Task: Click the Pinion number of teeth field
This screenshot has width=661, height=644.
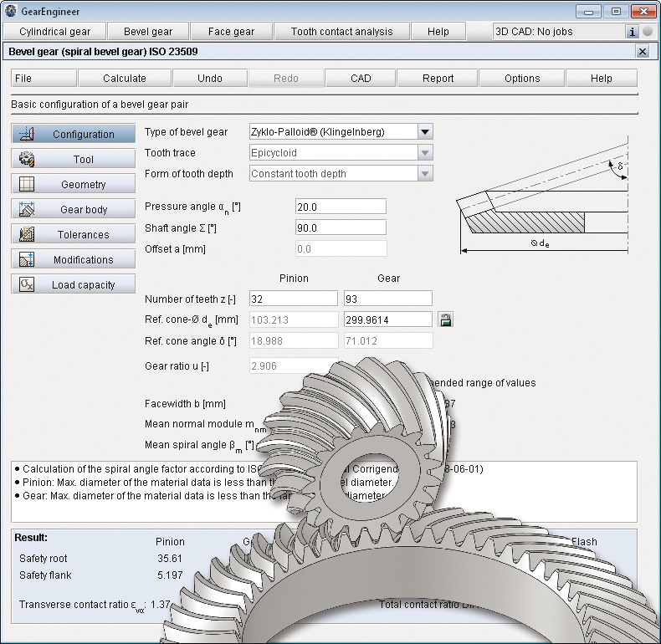Action: coord(294,299)
